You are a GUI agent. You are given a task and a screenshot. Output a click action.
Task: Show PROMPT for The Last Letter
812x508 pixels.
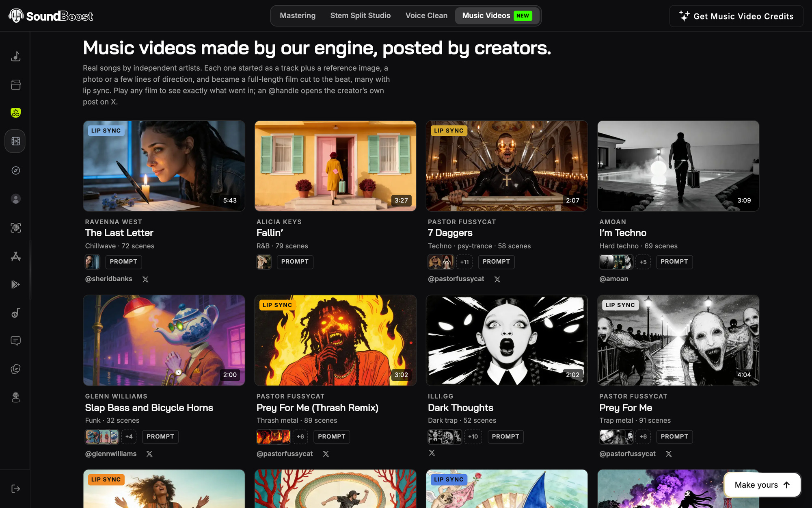pyautogui.click(x=123, y=262)
